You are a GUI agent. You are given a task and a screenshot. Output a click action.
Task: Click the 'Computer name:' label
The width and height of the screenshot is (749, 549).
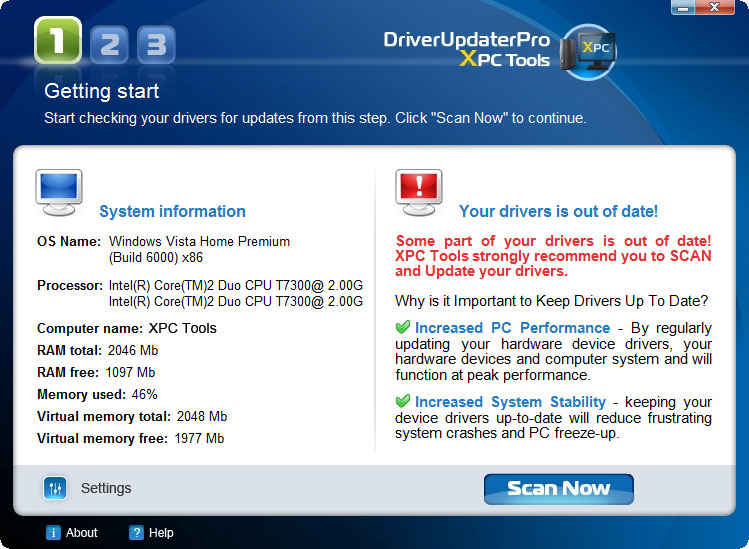[90, 328]
